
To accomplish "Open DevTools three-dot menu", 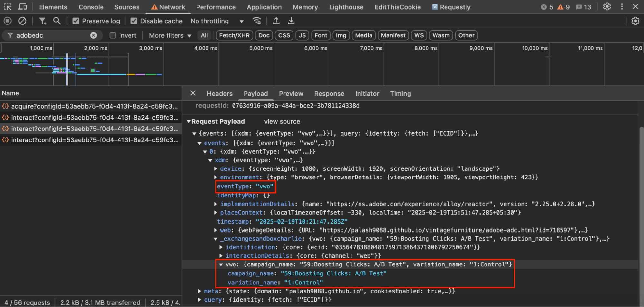I will 622,7.
